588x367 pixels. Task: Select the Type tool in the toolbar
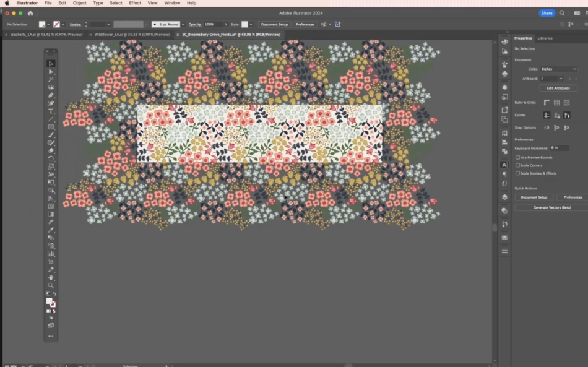[x=51, y=111]
